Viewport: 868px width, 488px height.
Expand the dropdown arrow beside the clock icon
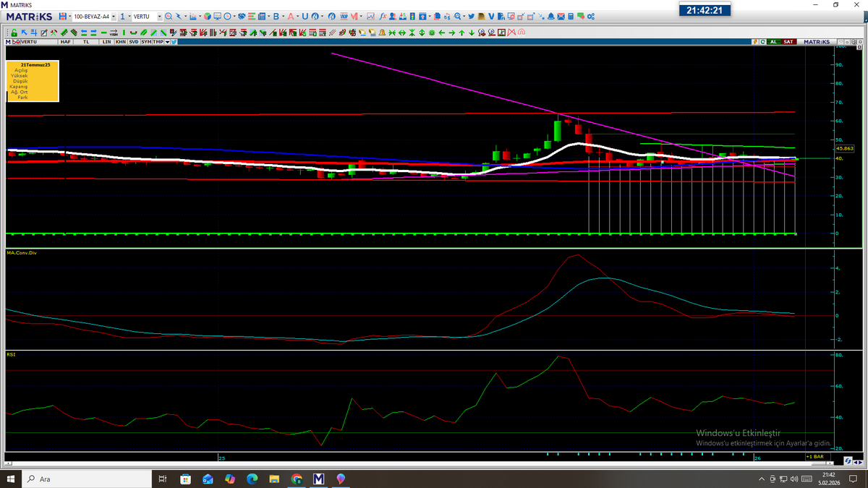pyautogui.click(x=234, y=16)
